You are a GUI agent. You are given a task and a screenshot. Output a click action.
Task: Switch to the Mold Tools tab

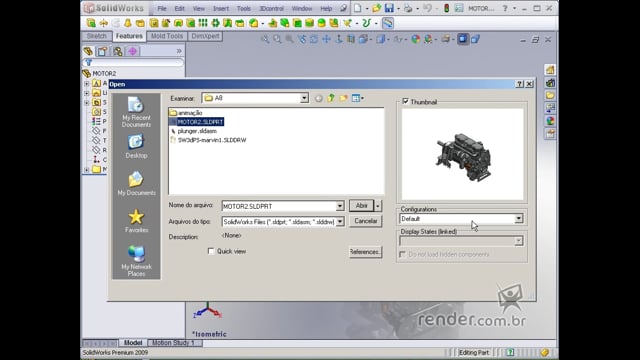click(x=167, y=36)
